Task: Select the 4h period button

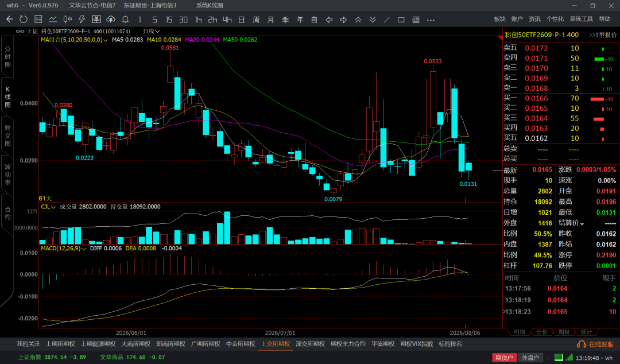Action: 227,20
